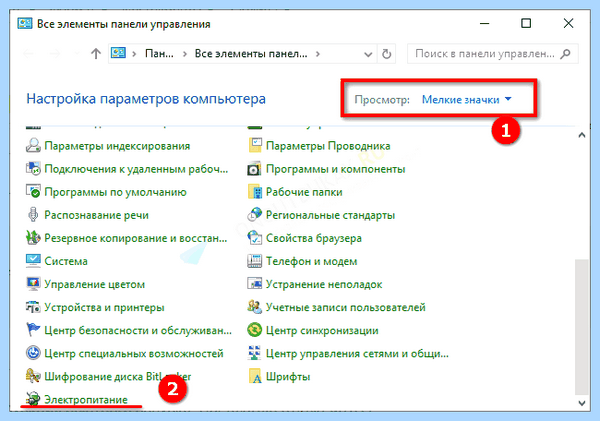
Task: Click the Программы по умолчанию icon
Action: pyautogui.click(x=33, y=191)
